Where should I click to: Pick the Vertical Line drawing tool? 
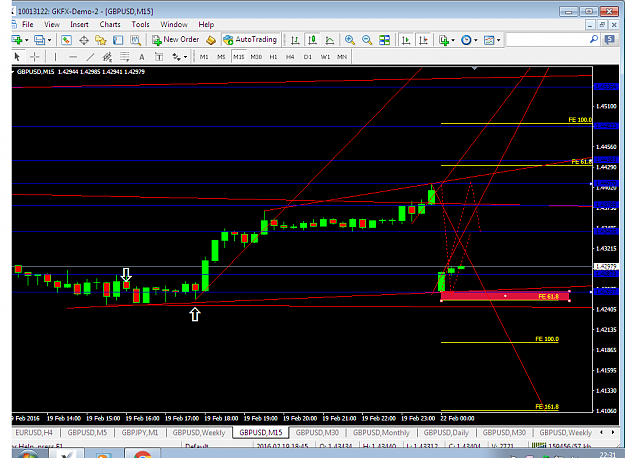(x=55, y=57)
